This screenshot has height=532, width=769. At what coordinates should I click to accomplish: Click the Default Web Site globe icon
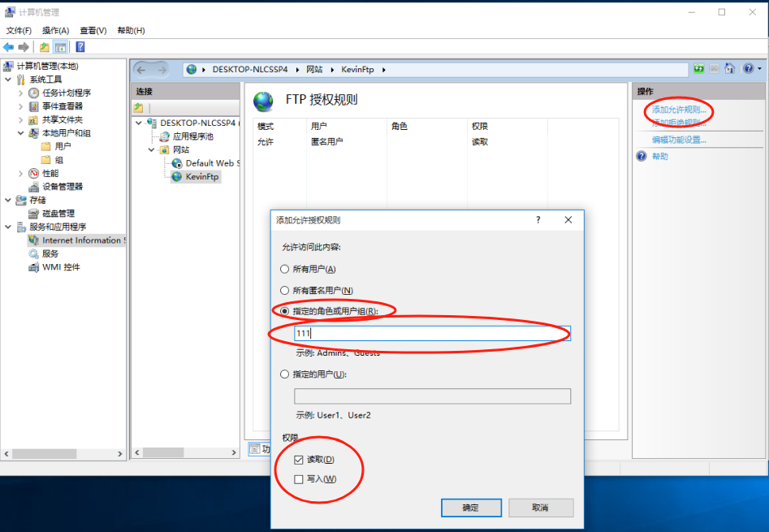click(177, 163)
